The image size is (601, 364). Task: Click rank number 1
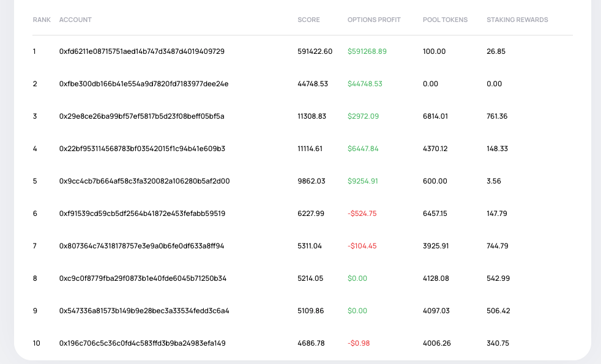click(34, 51)
